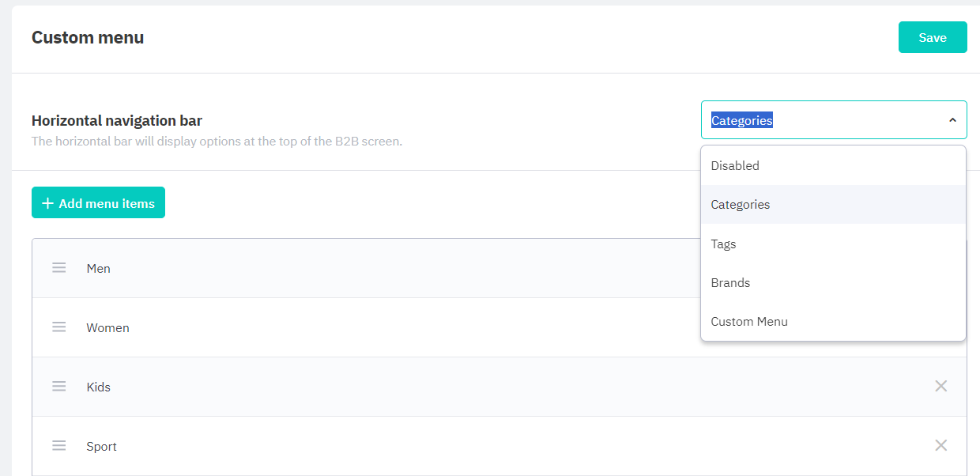Click the Sport menu item label

click(x=102, y=447)
